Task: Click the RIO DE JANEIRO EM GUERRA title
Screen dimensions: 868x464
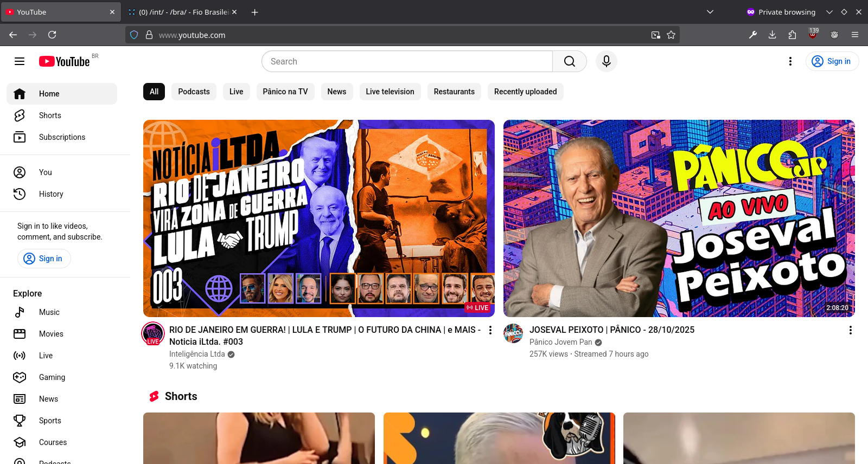Action: (325, 336)
